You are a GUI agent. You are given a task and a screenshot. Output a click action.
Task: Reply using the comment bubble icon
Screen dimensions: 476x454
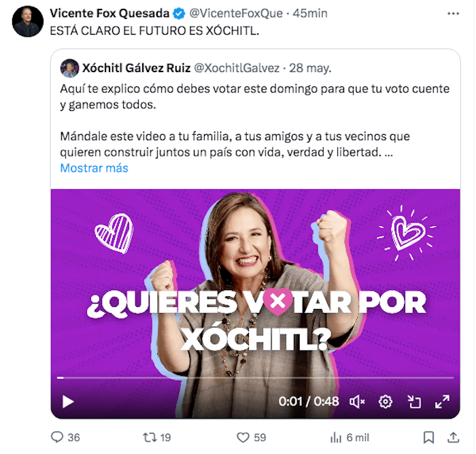(56, 437)
